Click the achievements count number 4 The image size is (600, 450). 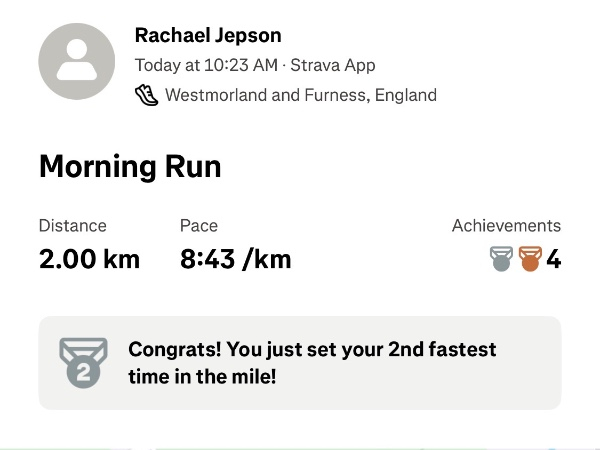click(x=553, y=260)
